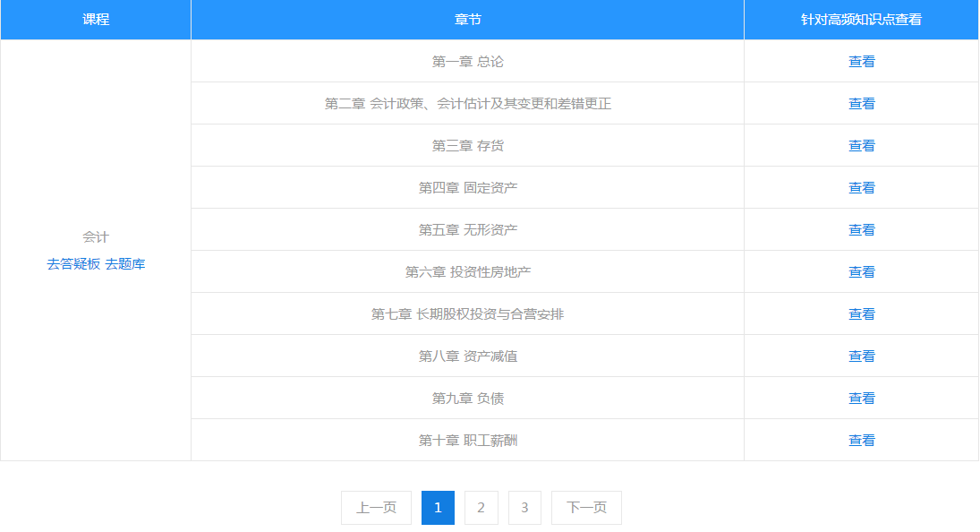Click 下一页 next page button
Screen dimensions: 980x532
click(586, 508)
